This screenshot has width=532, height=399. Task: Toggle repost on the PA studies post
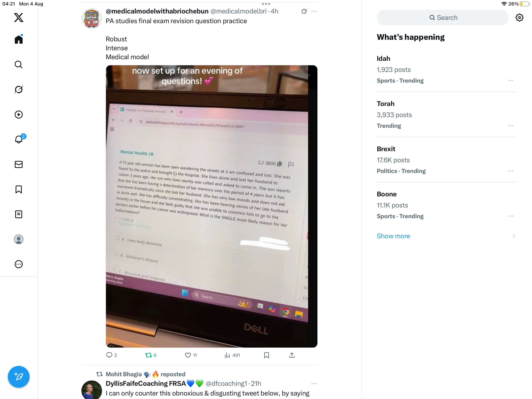click(151, 355)
